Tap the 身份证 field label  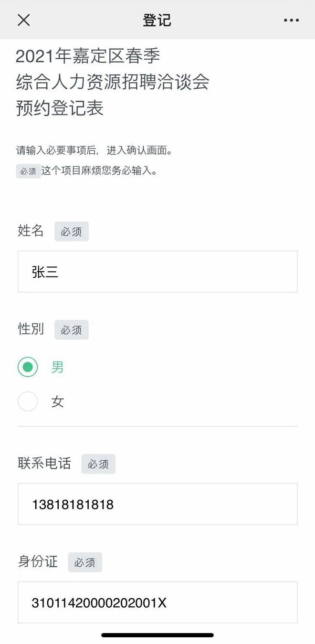point(38,561)
